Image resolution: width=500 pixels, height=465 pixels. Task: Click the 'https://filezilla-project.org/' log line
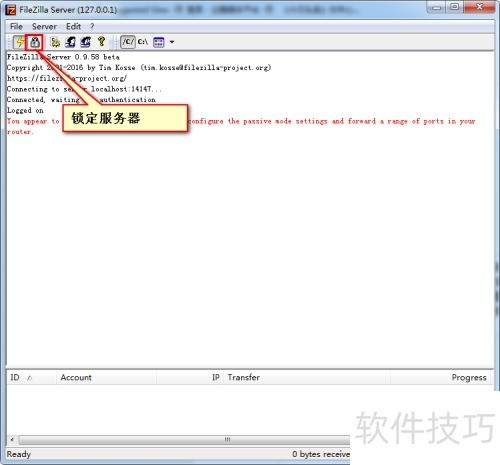pyautogui.click(x=67, y=78)
